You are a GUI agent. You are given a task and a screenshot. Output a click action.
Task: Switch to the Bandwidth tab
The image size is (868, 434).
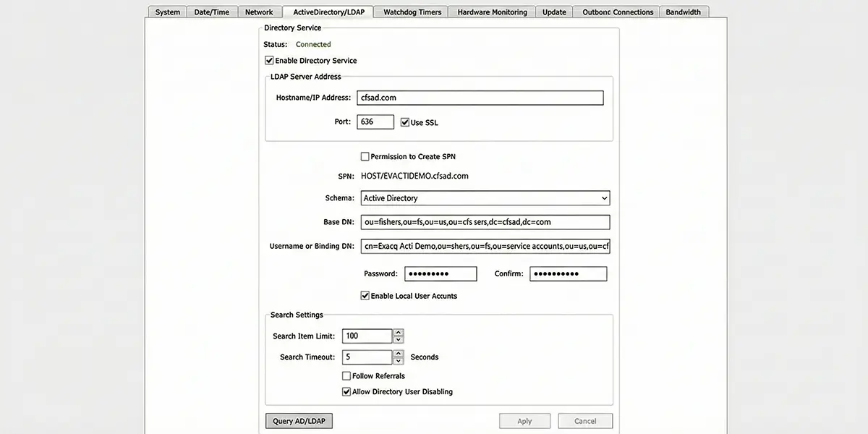tap(684, 12)
